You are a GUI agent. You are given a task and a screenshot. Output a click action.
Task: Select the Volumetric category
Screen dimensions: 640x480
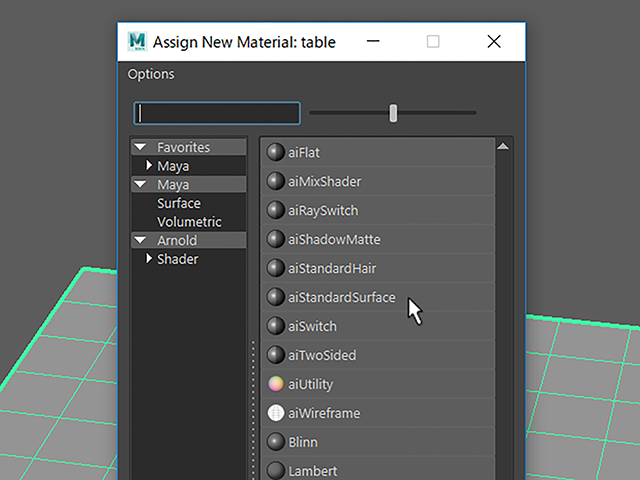pyautogui.click(x=189, y=222)
